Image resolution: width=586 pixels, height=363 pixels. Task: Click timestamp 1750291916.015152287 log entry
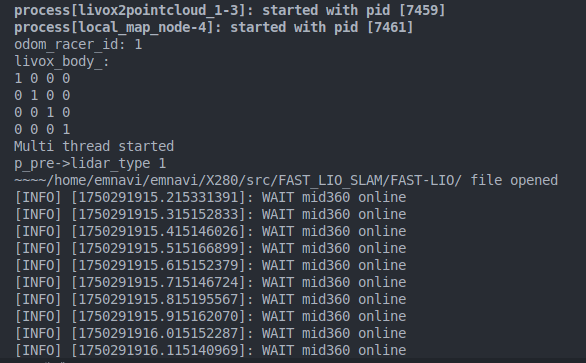pyautogui.click(x=210, y=333)
